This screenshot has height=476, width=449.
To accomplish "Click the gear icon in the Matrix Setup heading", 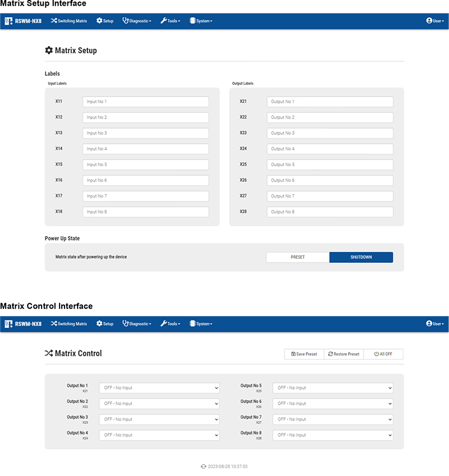I will coord(49,51).
